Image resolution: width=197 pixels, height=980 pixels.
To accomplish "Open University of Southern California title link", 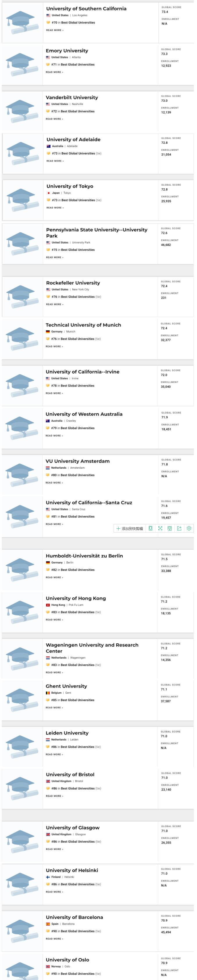I will pos(86,8).
